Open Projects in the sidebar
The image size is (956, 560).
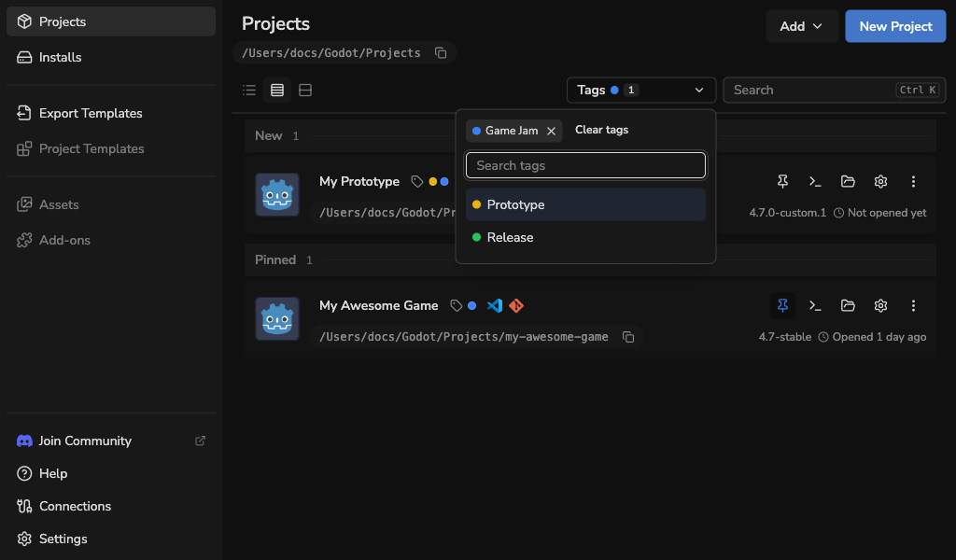[x=110, y=21]
